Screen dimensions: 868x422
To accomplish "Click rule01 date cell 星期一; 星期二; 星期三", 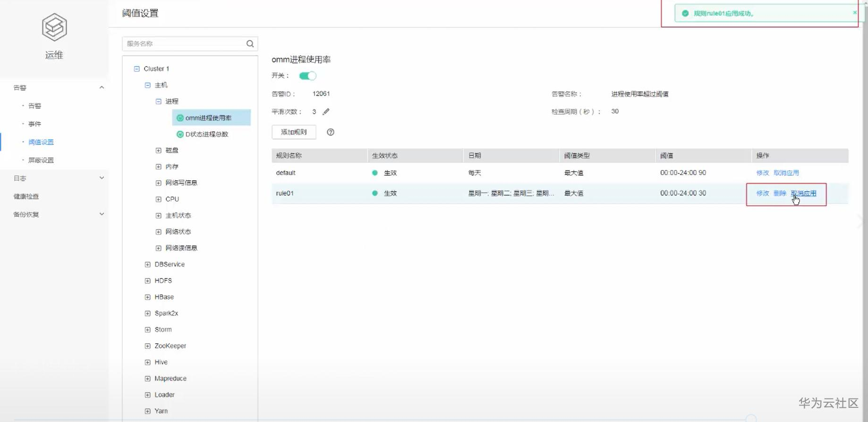I will (x=511, y=193).
